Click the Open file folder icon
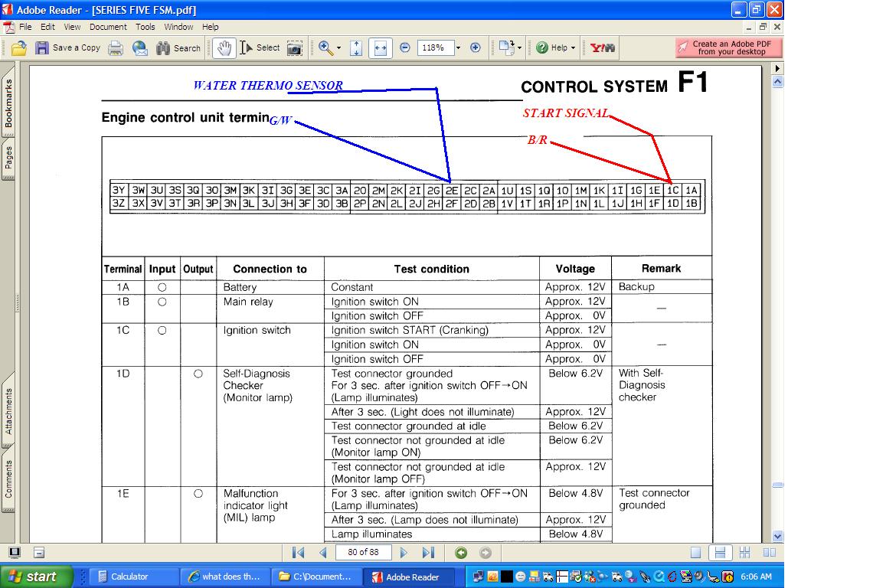873x588 pixels. tap(19, 48)
